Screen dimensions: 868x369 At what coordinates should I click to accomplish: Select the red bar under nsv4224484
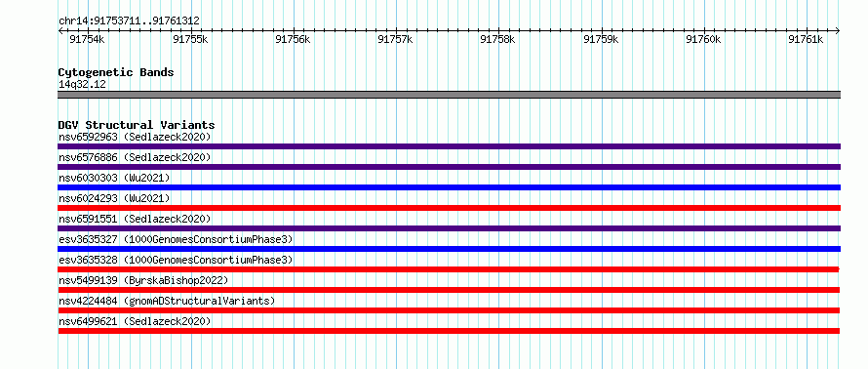449,310
